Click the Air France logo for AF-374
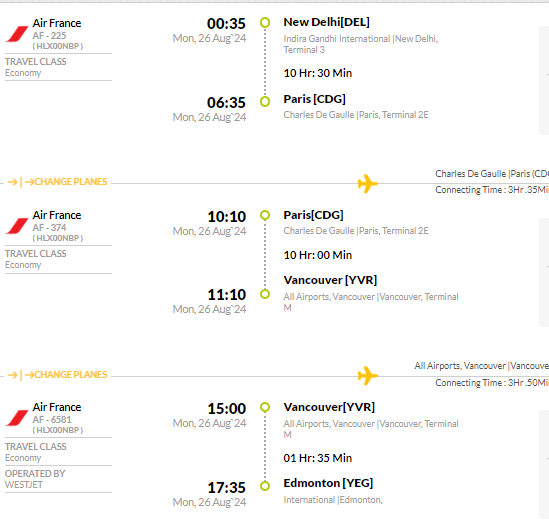The height and width of the screenshot is (522, 549). 17,226
